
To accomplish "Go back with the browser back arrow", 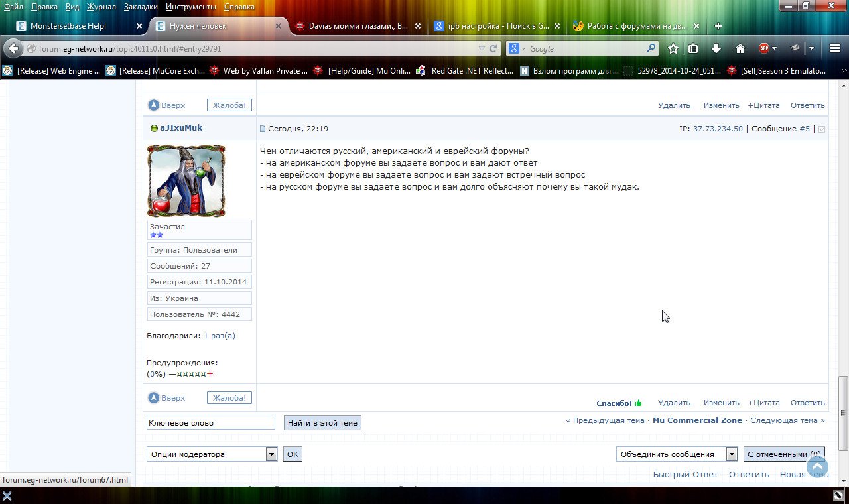I will tap(13, 48).
